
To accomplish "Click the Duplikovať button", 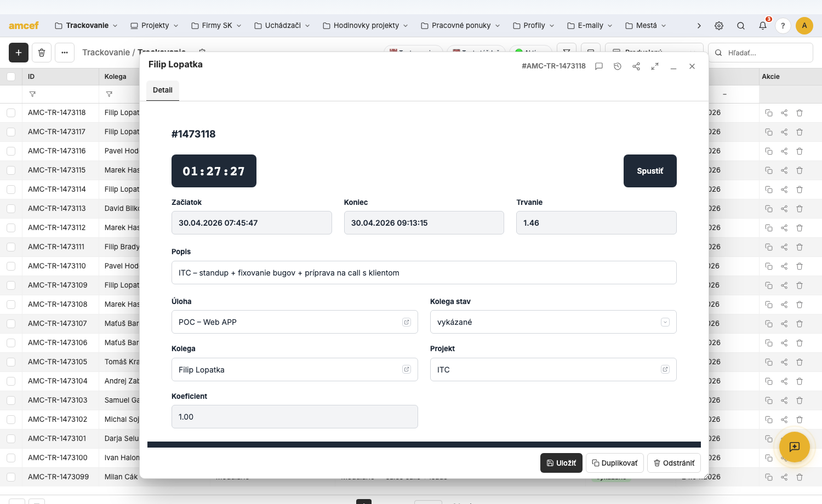I will [x=615, y=463].
